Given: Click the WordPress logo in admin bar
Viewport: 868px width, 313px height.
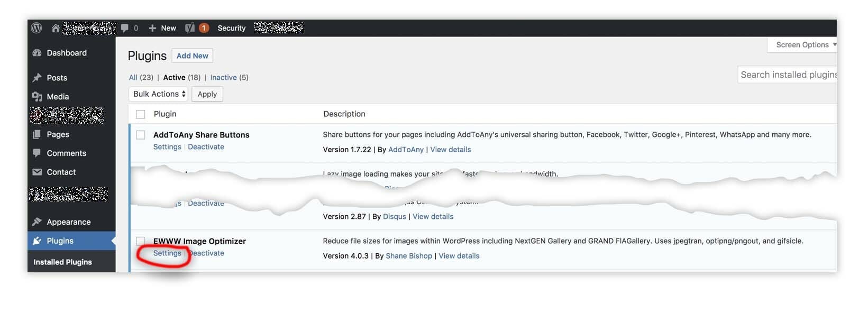Looking at the screenshot, I should (36, 28).
